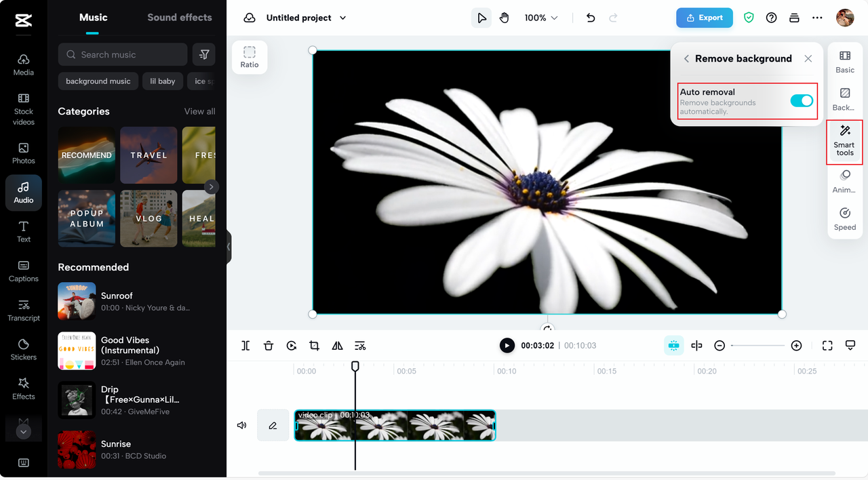Choose the hand pan tool
This screenshot has width=868, height=480.
pyautogui.click(x=504, y=18)
